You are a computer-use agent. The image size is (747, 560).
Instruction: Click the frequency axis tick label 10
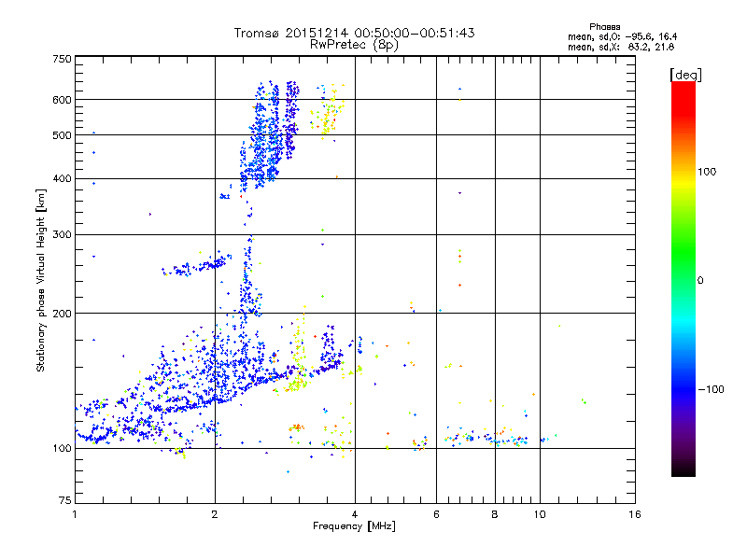click(540, 514)
